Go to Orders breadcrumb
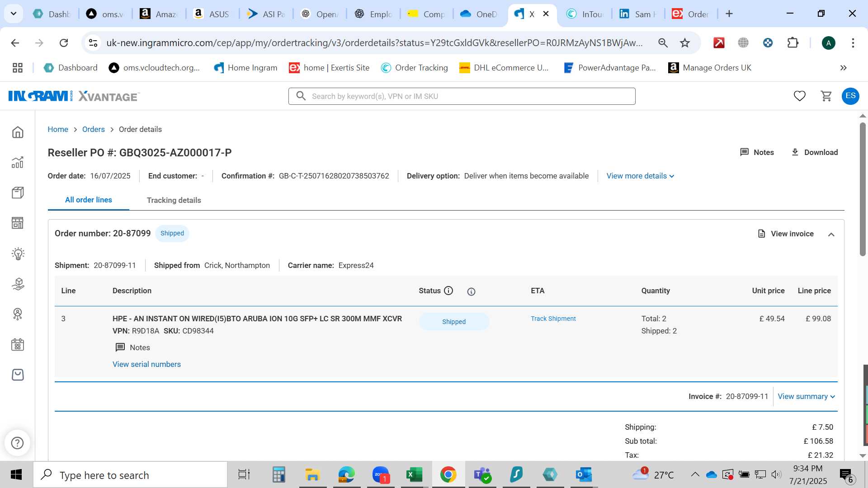The height and width of the screenshot is (488, 868). 93,129
